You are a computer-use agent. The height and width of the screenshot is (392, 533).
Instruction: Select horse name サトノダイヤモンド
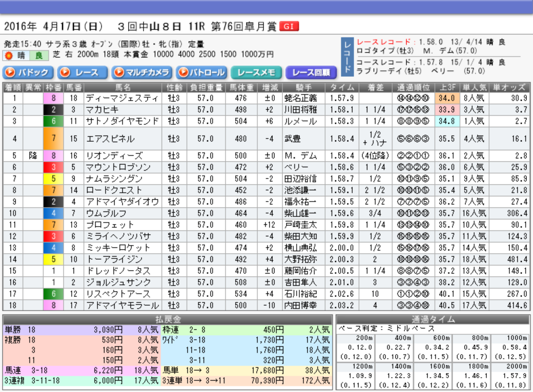[x=122, y=121]
